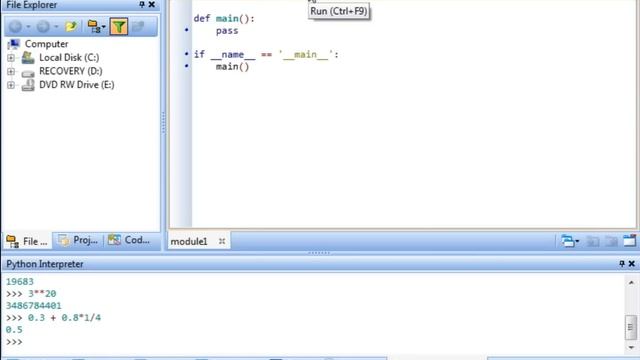Click the '3**20' interpreter input
The image size is (640, 360).
[42, 294]
